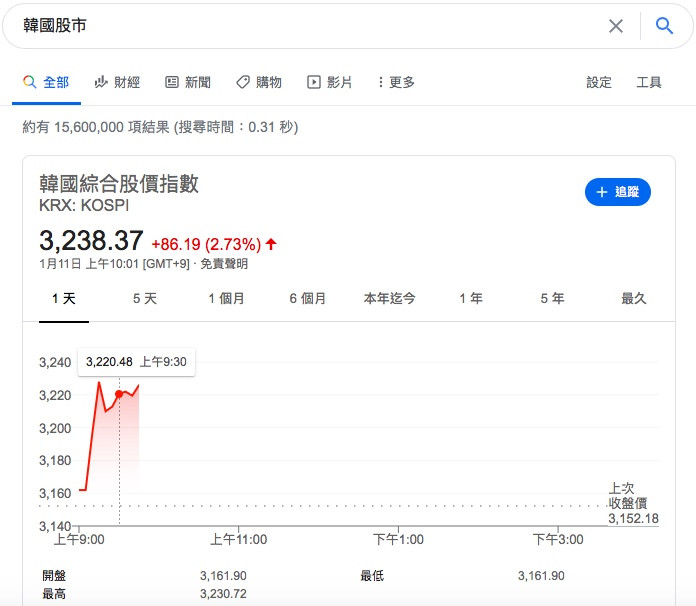Open the 工具 search tools

click(649, 82)
